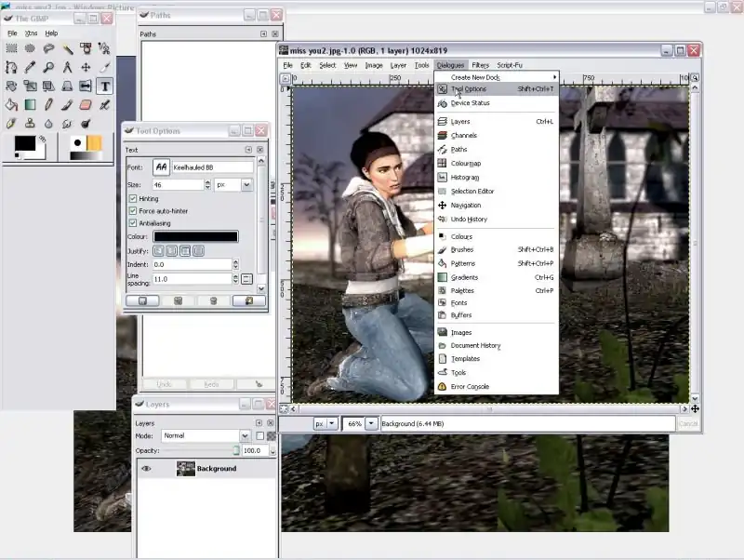
Task: Select the Zoom magnifier tool
Action: [48, 67]
